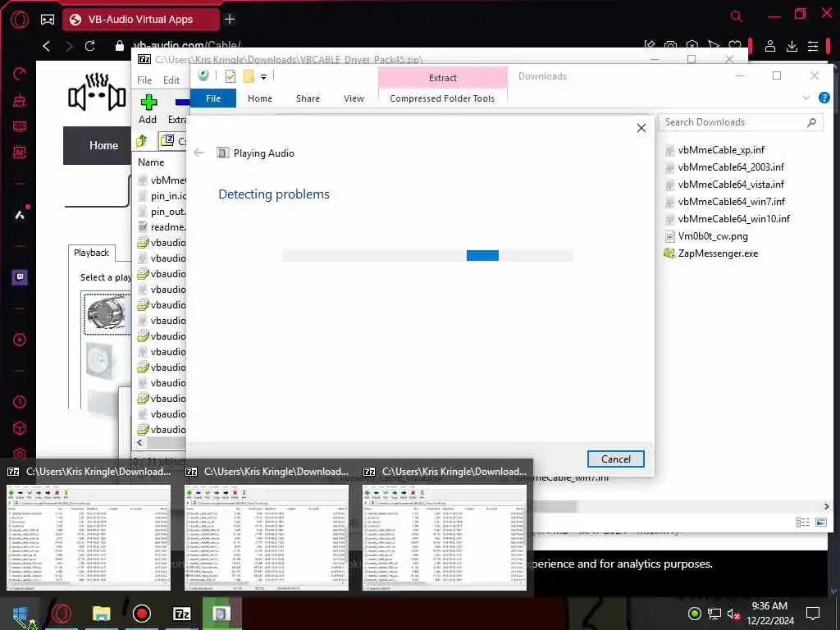Open sidebar player icon
Image resolution: width=840 pixels, height=630 pixels.
(20, 340)
